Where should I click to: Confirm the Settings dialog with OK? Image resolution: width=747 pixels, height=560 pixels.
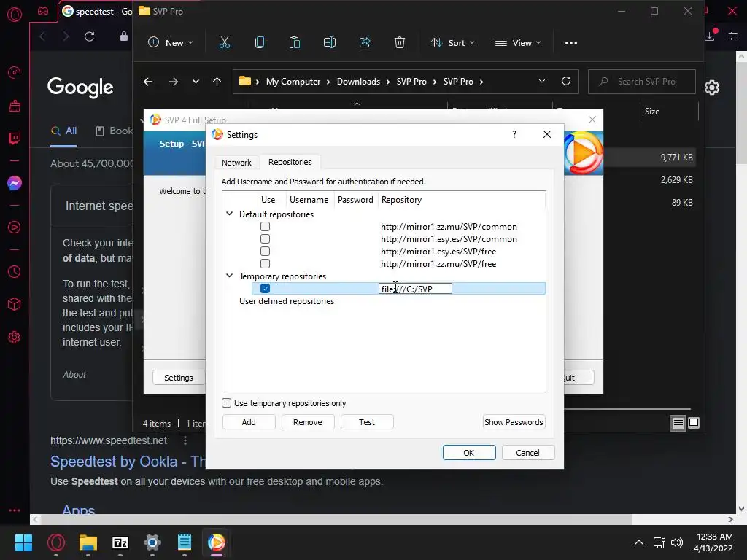click(469, 452)
